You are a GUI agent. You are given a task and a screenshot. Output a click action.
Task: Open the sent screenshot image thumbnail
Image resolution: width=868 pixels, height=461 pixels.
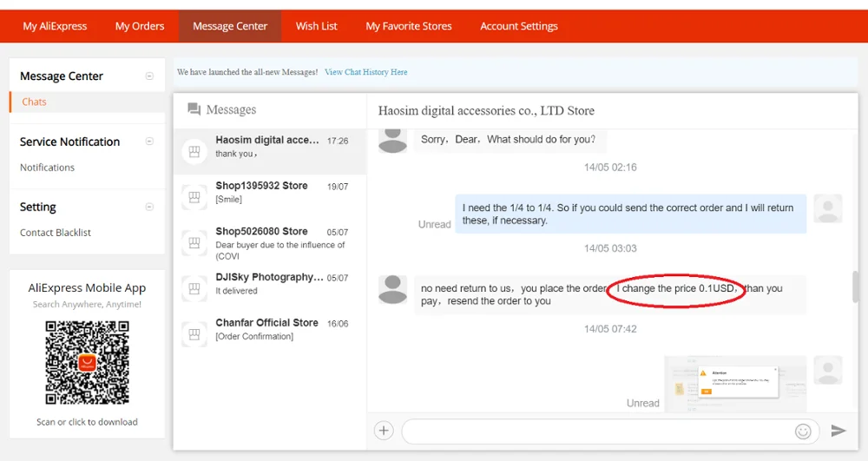tap(735, 384)
